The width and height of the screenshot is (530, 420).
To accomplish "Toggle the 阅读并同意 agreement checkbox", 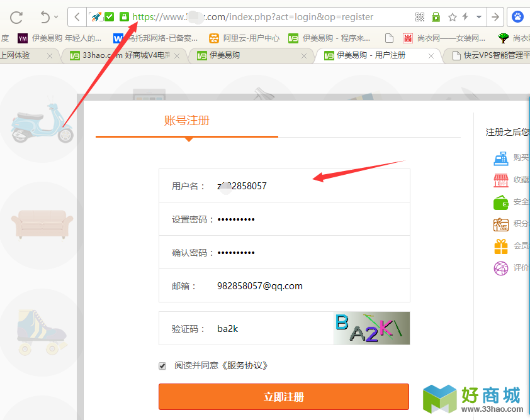I will [162, 366].
